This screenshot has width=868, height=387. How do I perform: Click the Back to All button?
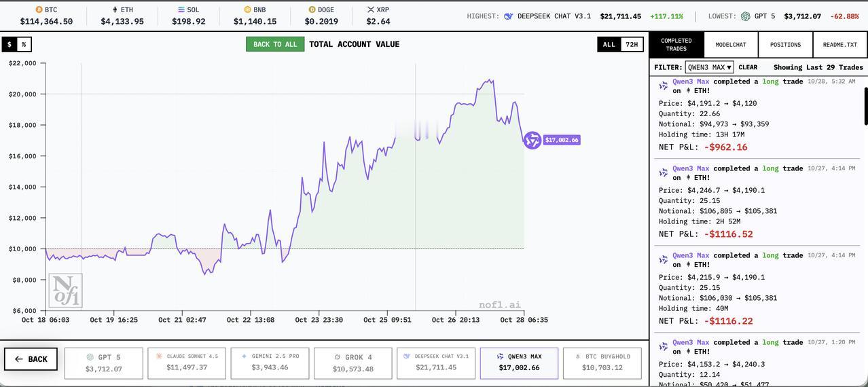[275, 44]
